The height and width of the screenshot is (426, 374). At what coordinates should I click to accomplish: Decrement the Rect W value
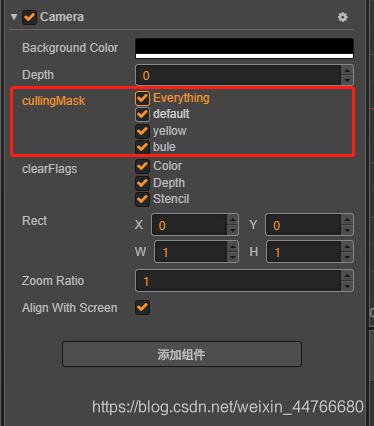(233, 257)
